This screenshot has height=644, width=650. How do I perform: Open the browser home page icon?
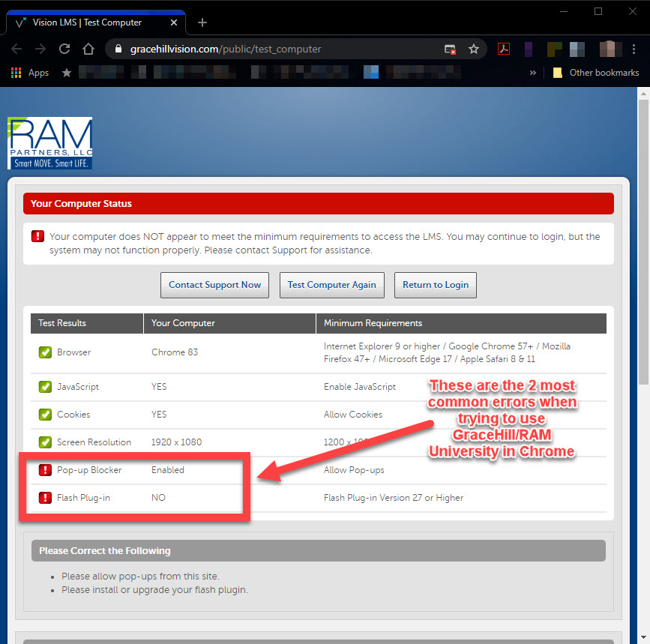pos(88,49)
